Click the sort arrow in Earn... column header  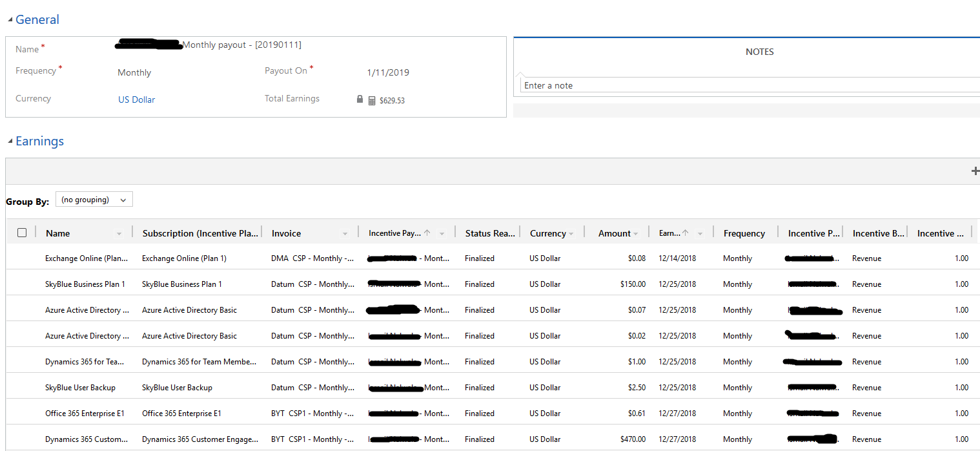pyautogui.click(x=686, y=233)
